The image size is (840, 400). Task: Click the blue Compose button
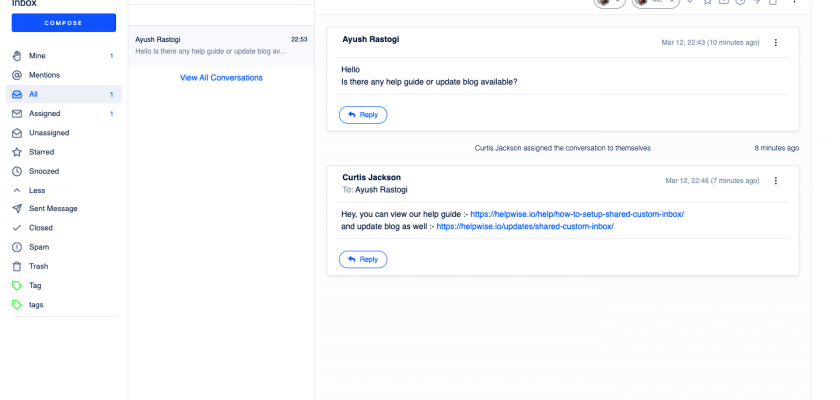(64, 22)
